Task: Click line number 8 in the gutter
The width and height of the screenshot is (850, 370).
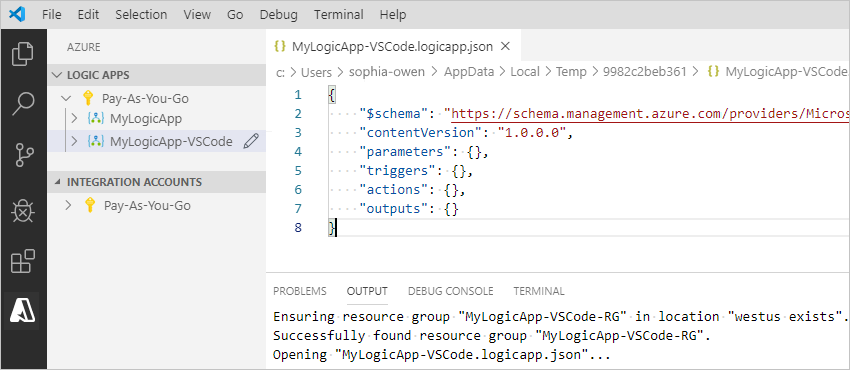Action: click(297, 228)
